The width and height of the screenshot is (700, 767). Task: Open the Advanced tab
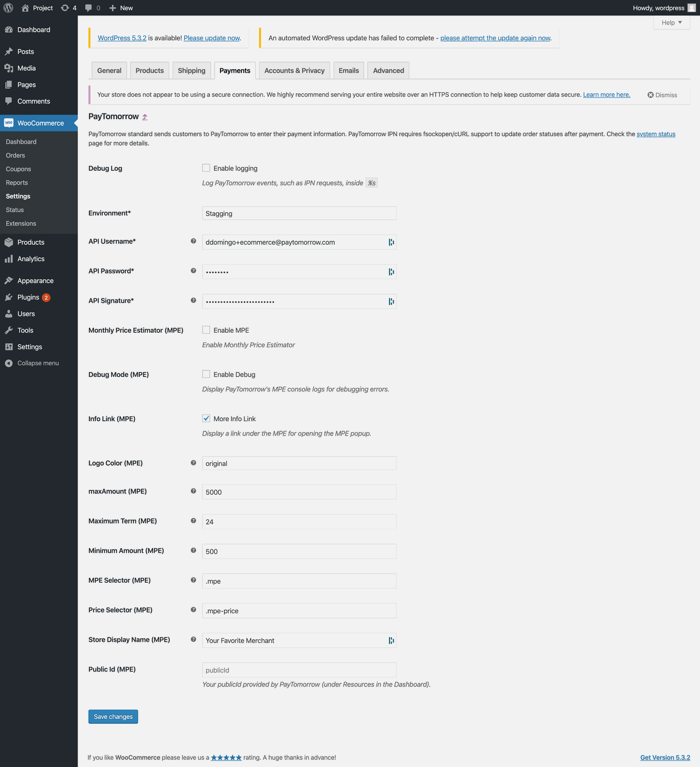388,70
